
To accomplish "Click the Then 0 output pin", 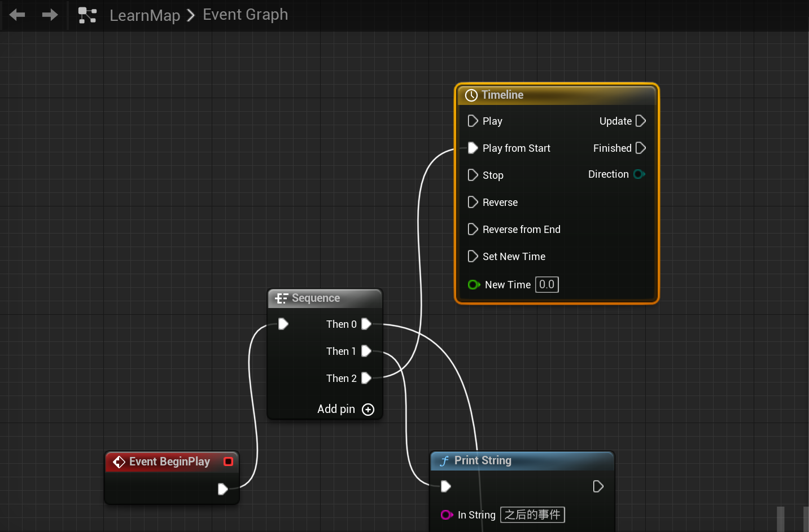I will [x=366, y=324].
